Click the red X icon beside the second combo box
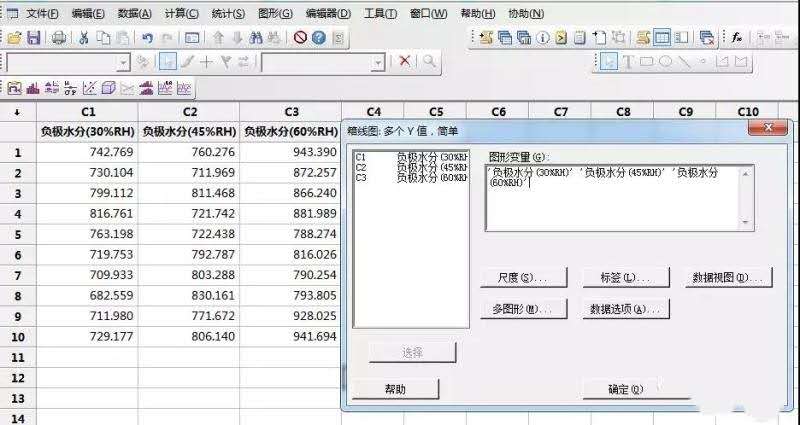The height and width of the screenshot is (425, 800). coord(405,62)
